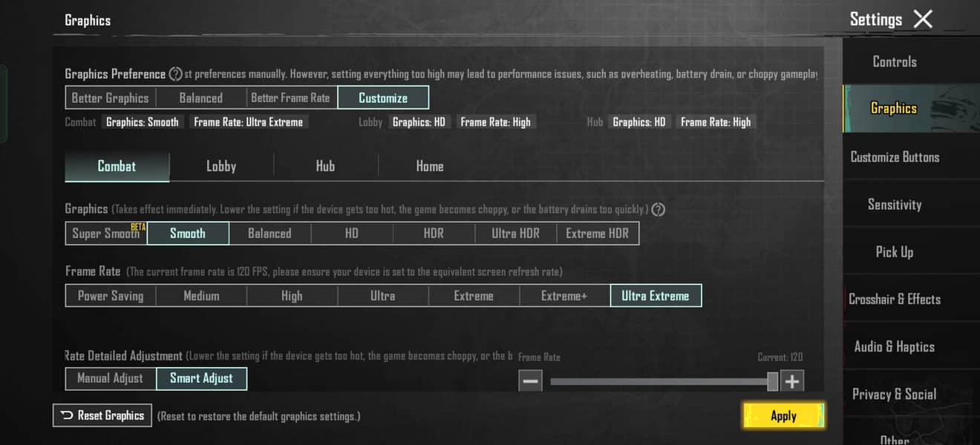Screen dimensions: 980x445
Task: Choose Extreme HDR graphics quality
Action: 597,233
